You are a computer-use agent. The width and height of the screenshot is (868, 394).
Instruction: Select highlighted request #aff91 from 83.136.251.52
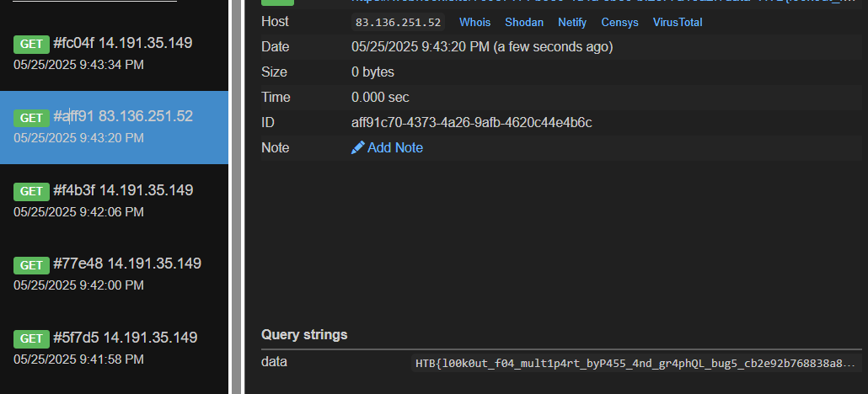(114, 126)
